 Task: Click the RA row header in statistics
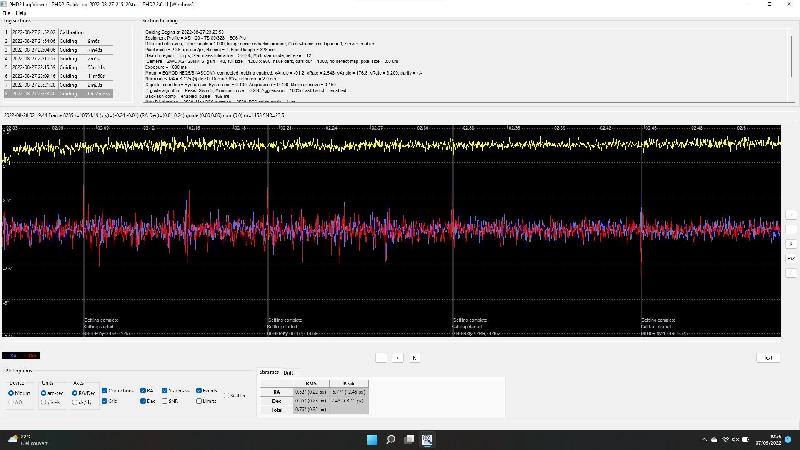point(277,392)
